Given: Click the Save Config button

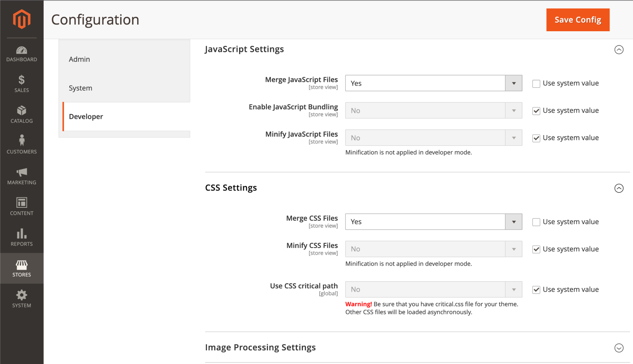Looking at the screenshot, I should pyautogui.click(x=578, y=20).
